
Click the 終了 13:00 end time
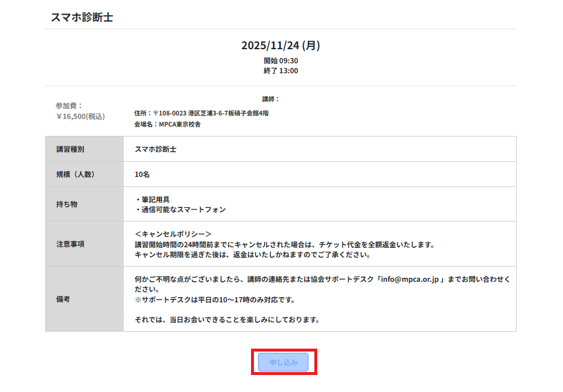coord(280,71)
